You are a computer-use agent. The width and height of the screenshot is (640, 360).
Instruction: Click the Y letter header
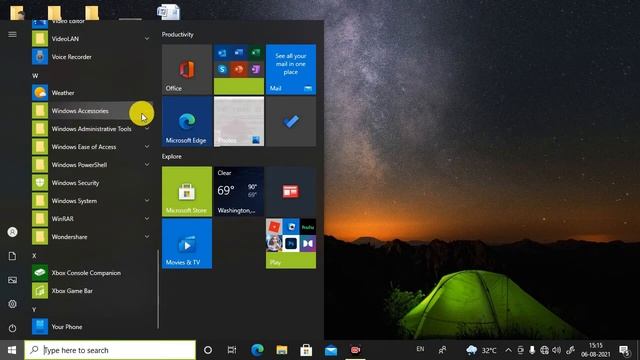tap(34, 309)
